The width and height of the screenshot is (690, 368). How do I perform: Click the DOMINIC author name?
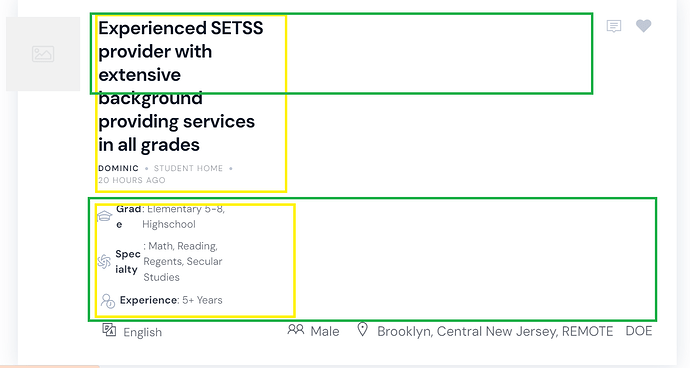[118, 168]
